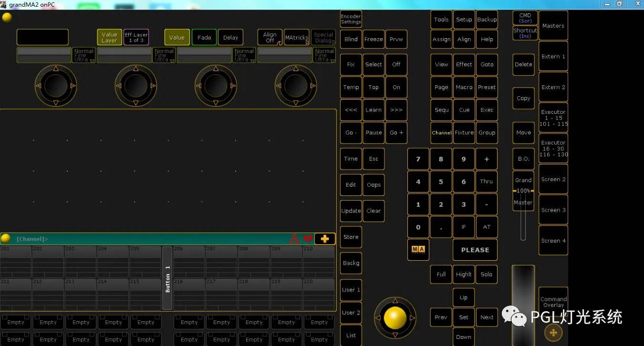Click the right arrow on the rightmost encoder
This screenshot has height=346, width=644.
point(313,86)
